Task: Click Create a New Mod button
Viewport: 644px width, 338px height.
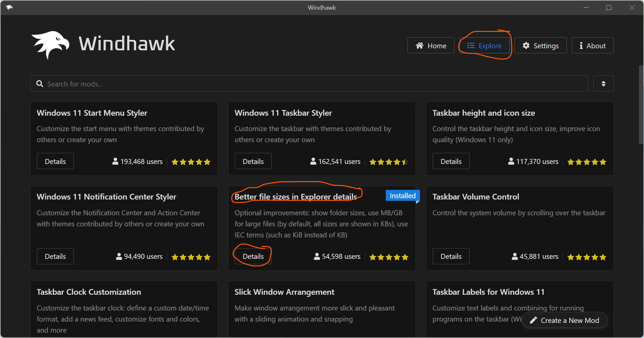Action: click(565, 320)
